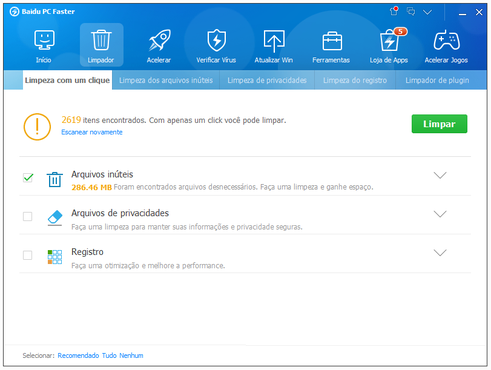Image resolution: width=491 pixels, height=370 pixels.
Task: Click the Baidu PC Faster logo
Action: [14, 12]
